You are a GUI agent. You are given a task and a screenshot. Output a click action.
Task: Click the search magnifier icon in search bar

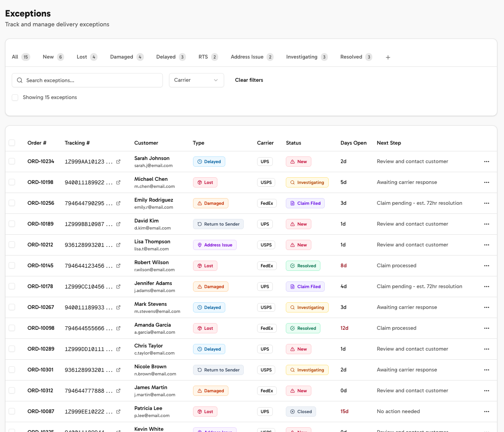(20, 80)
